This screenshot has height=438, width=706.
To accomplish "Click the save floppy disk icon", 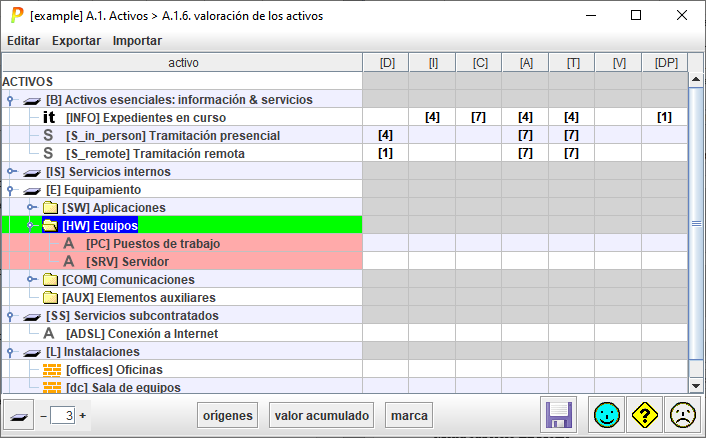I will pos(558,414).
